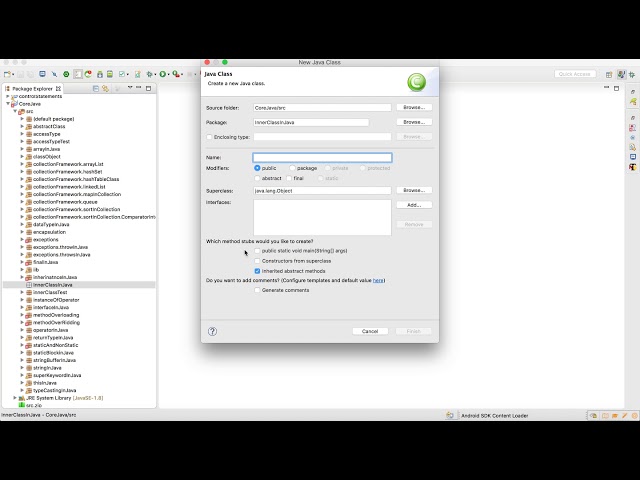Select the typeCastingInJava package
Screen dimensions: 640x480
click(x=54, y=391)
